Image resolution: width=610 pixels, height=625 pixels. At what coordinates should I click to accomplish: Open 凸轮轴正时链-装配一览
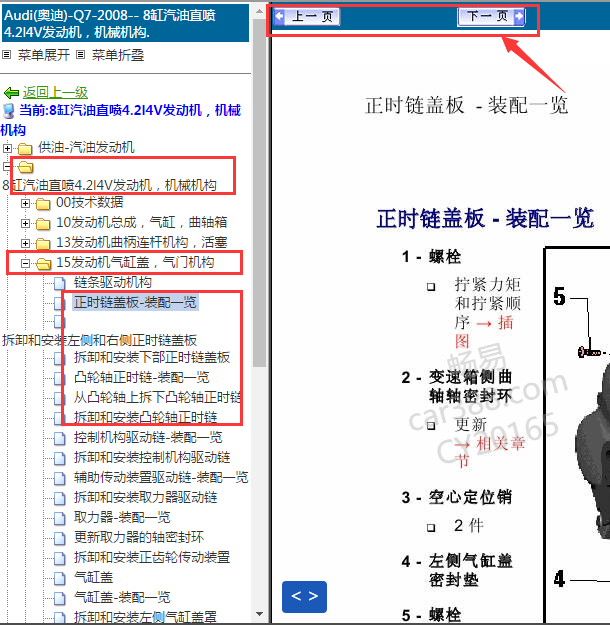click(x=142, y=377)
